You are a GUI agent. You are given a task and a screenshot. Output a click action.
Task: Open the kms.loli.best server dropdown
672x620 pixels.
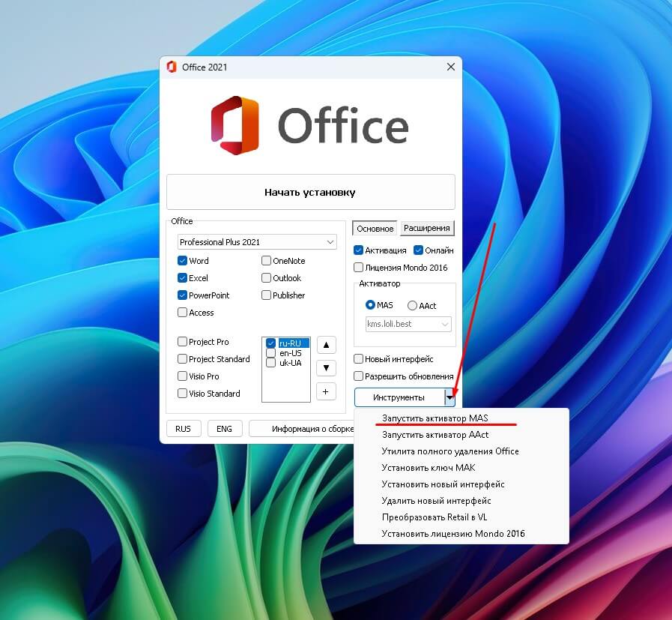click(x=408, y=324)
